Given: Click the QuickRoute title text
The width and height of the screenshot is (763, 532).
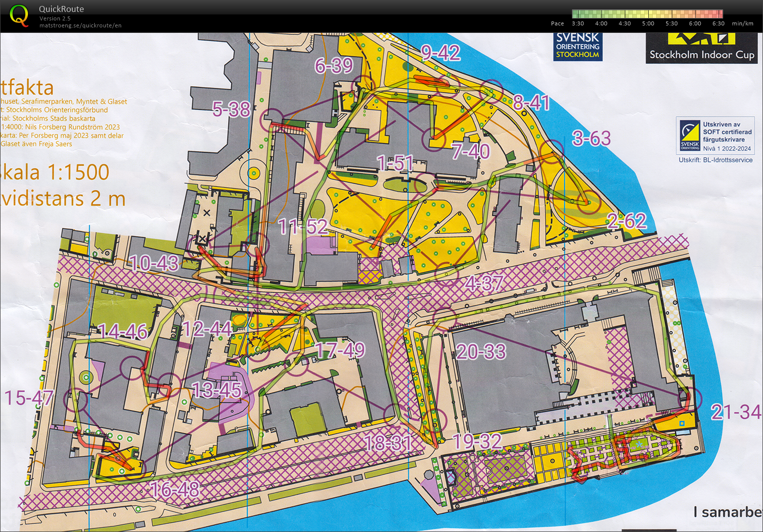Looking at the screenshot, I should pos(61,9).
